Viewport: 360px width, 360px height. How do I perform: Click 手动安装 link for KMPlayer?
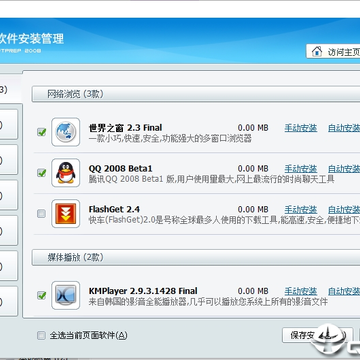coord(301,291)
